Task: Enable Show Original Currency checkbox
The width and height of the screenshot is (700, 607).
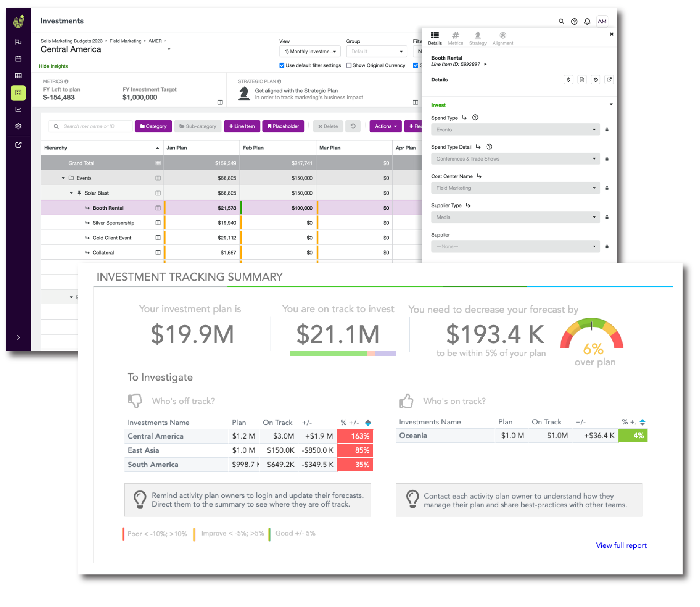Action: [349, 65]
